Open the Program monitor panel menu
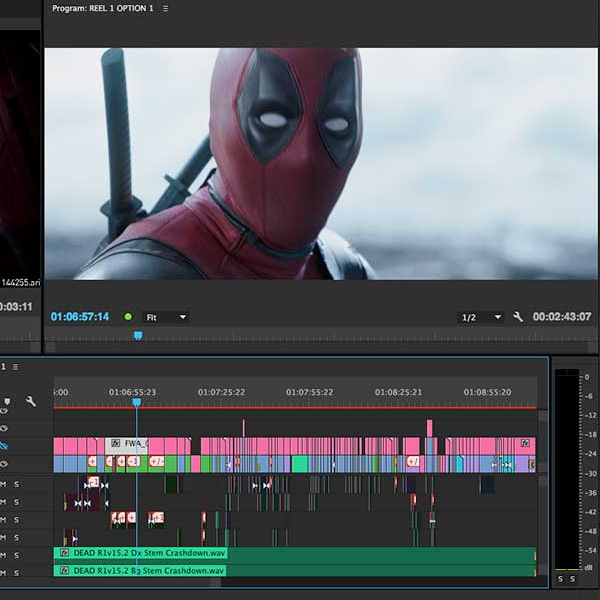Viewport: 600px width, 600px height. coord(166,8)
